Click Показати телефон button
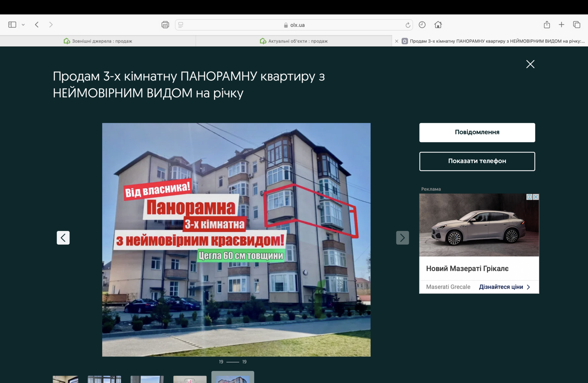This screenshot has width=588, height=383. tap(477, 161)
